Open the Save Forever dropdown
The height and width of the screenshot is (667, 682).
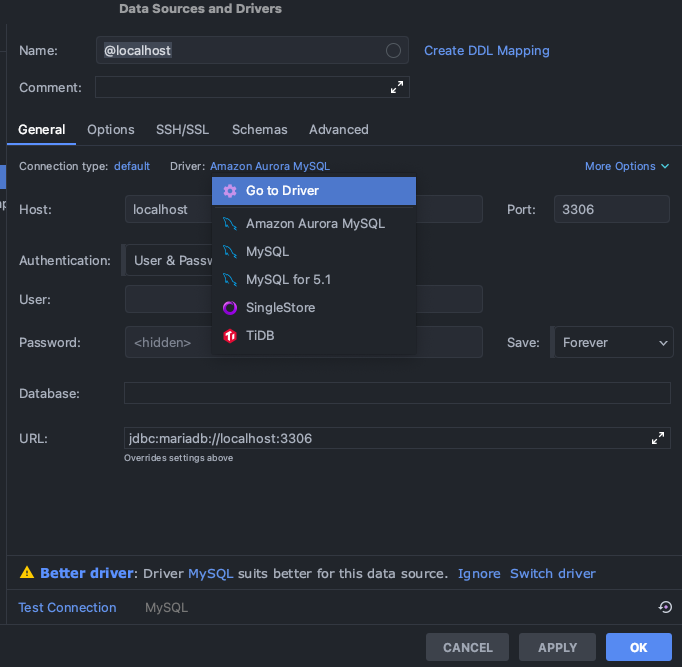pyautogui.click(x=614, y=342)
